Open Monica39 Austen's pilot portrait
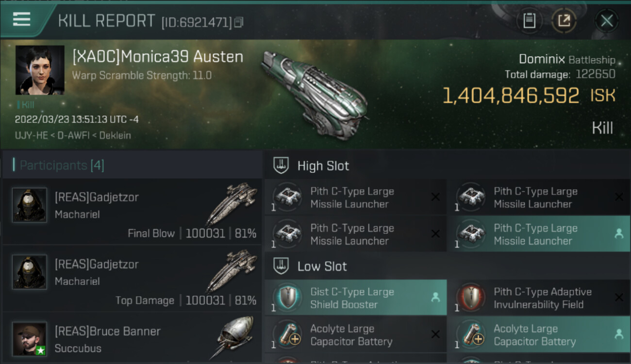Screen dimensions: 631x364 tap(40, 70)
